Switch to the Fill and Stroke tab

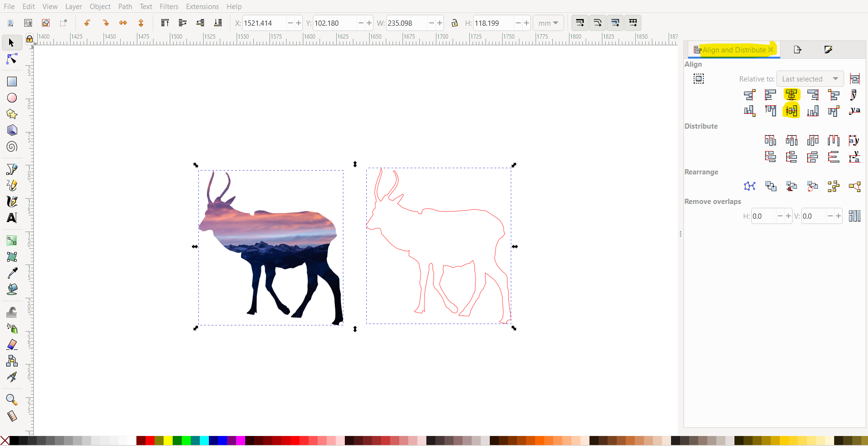point(828,50)
